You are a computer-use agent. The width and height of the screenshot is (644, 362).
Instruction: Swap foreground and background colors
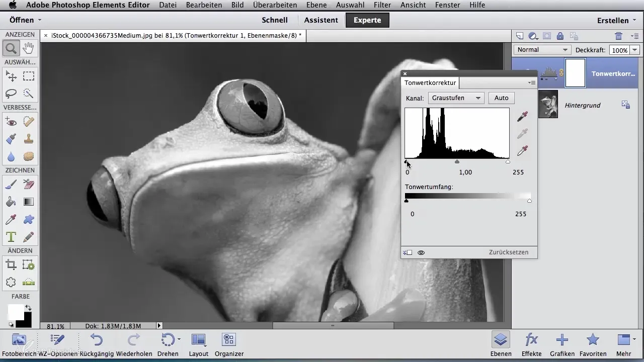click(x=28, y=308)
